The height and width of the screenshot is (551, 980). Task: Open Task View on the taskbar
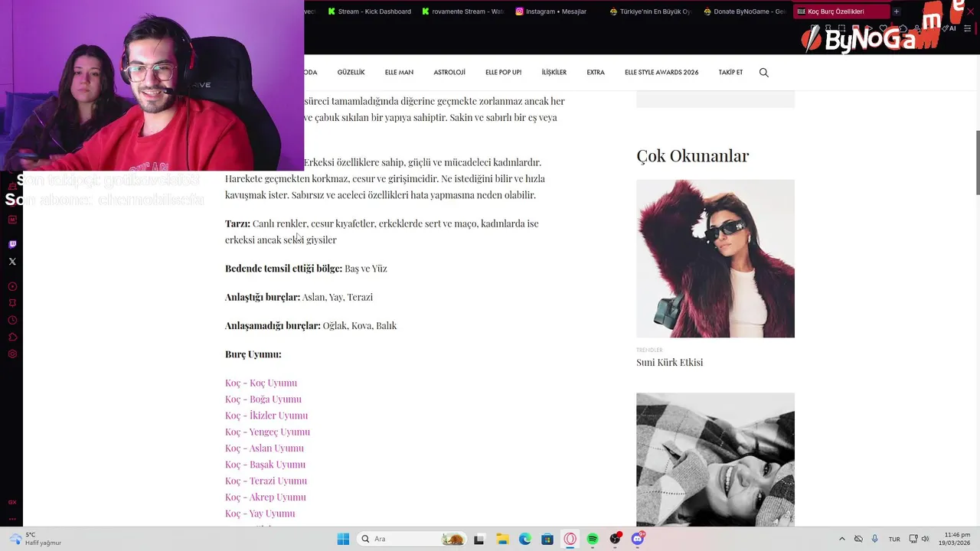click(x=479, y=539)
